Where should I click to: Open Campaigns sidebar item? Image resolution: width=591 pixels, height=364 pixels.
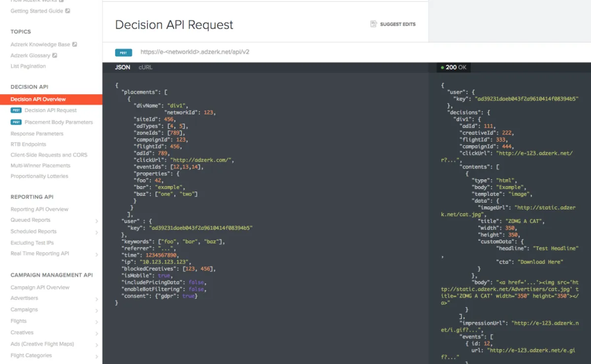[x=24, y=310]
